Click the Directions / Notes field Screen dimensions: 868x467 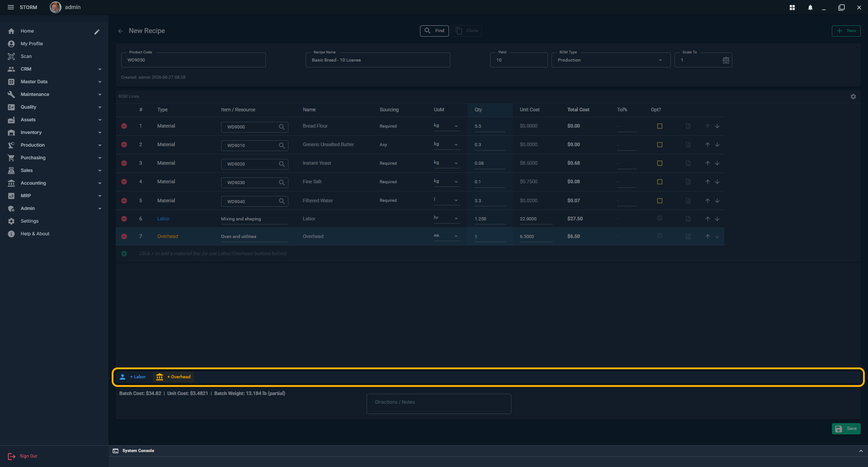[x=439, y=404]
